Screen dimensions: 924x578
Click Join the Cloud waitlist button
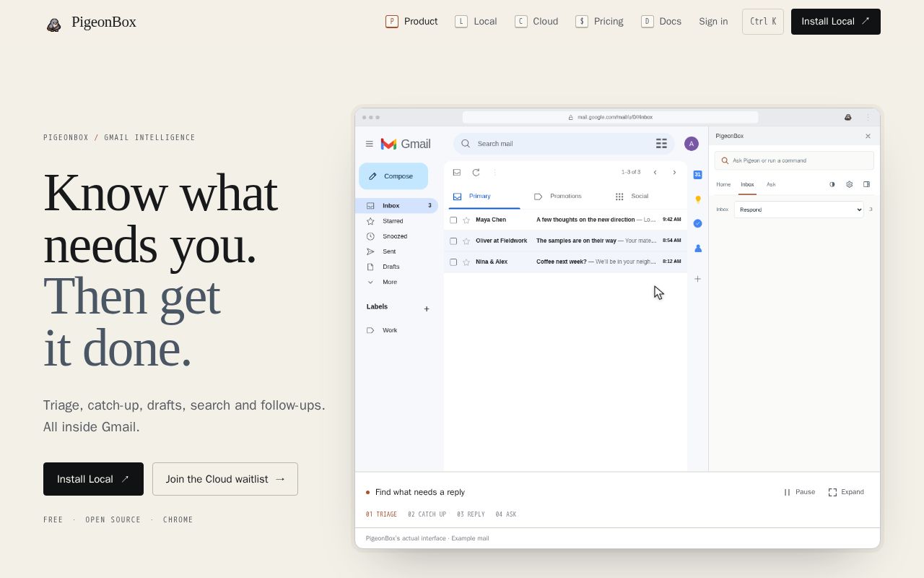tap(225, 479)
